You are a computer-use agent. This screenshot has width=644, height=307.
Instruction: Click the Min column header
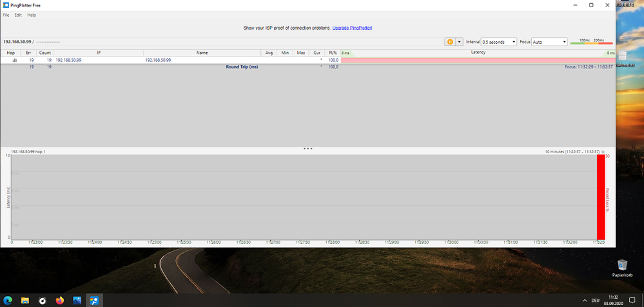[285, 53]
